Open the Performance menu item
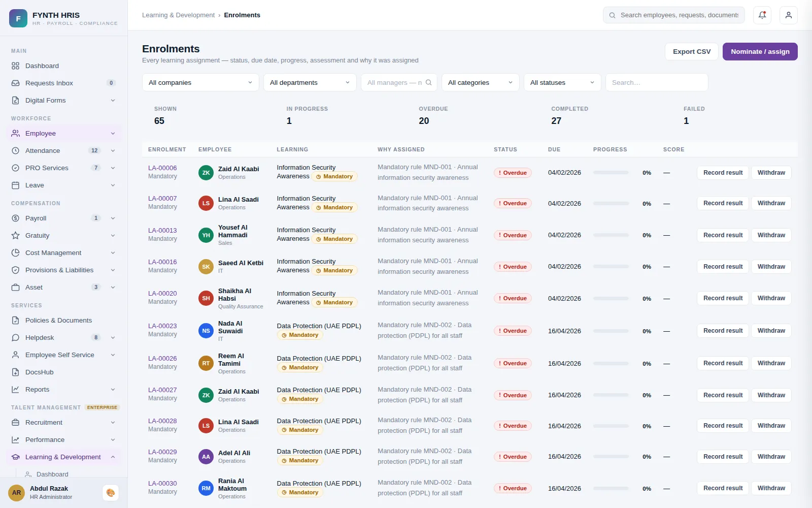The width and height of the screenshot is (812, 508). pos(64,440)
